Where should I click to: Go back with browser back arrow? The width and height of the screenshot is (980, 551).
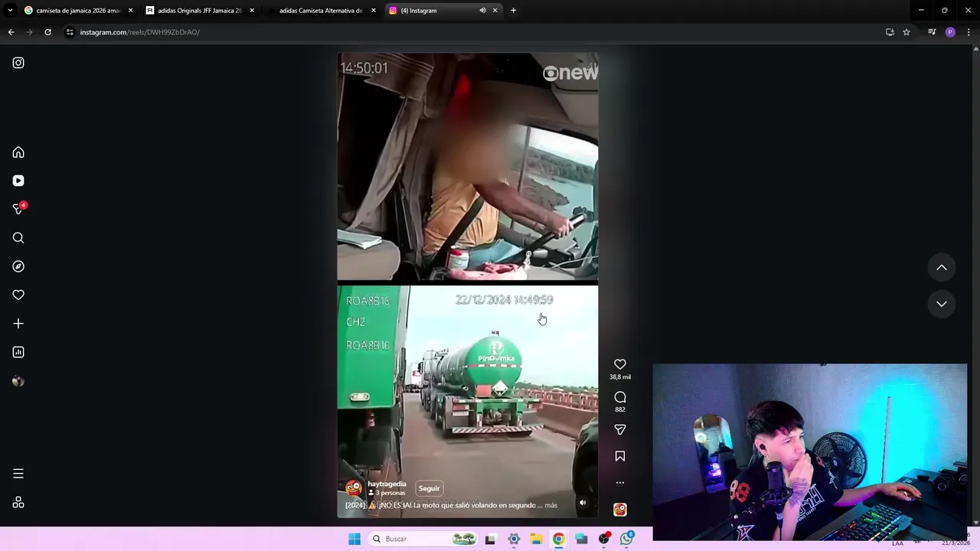(11, 32)
